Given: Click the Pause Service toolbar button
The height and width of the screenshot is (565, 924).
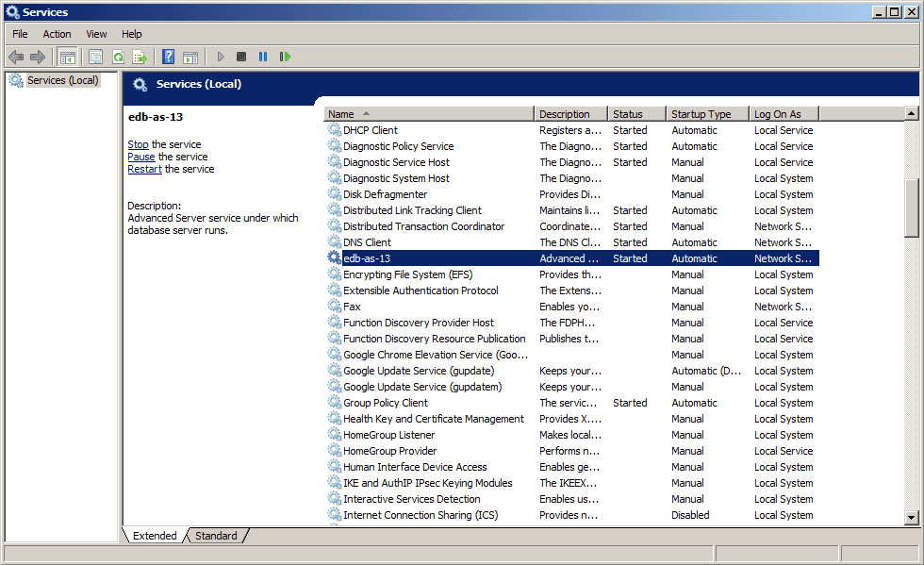Looking at the screenshot, I should tap(263, 58).
